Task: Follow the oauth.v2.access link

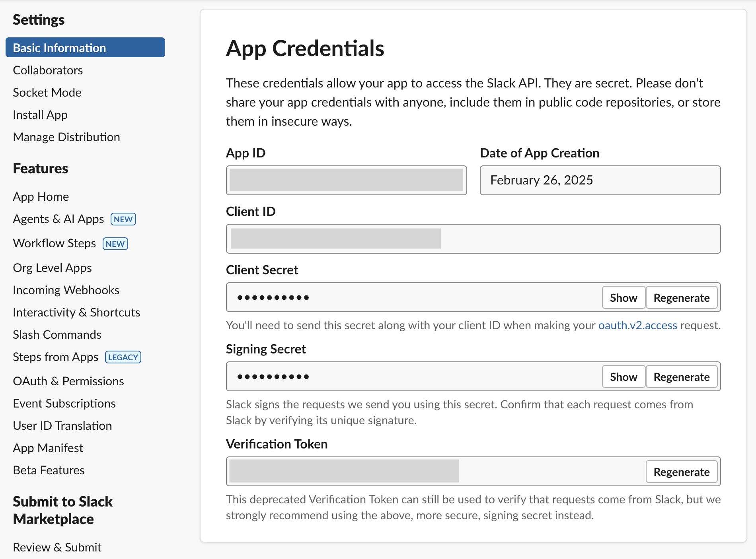Action: (638, 325)
